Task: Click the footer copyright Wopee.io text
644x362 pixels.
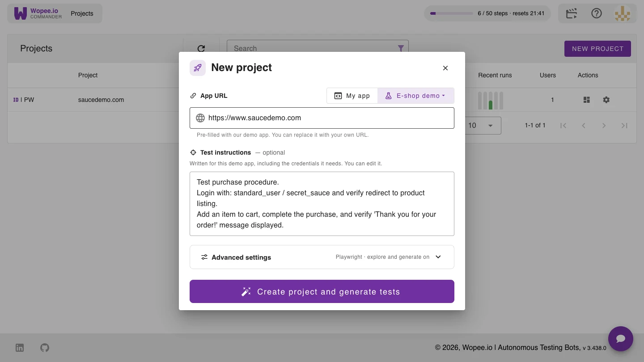Action: [521, 347]
